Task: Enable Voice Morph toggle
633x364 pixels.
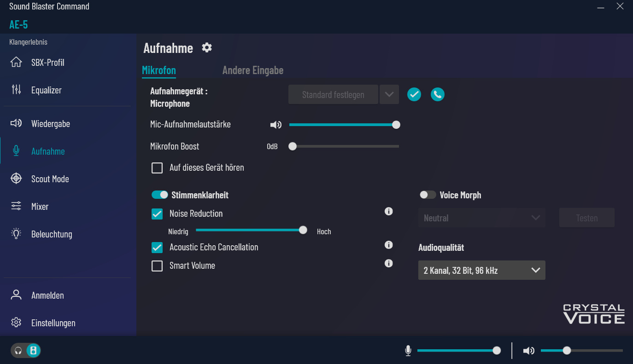Action: coord(428,195)
